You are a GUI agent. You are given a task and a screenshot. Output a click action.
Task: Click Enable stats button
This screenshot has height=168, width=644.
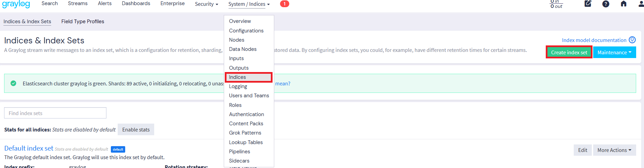136,130
